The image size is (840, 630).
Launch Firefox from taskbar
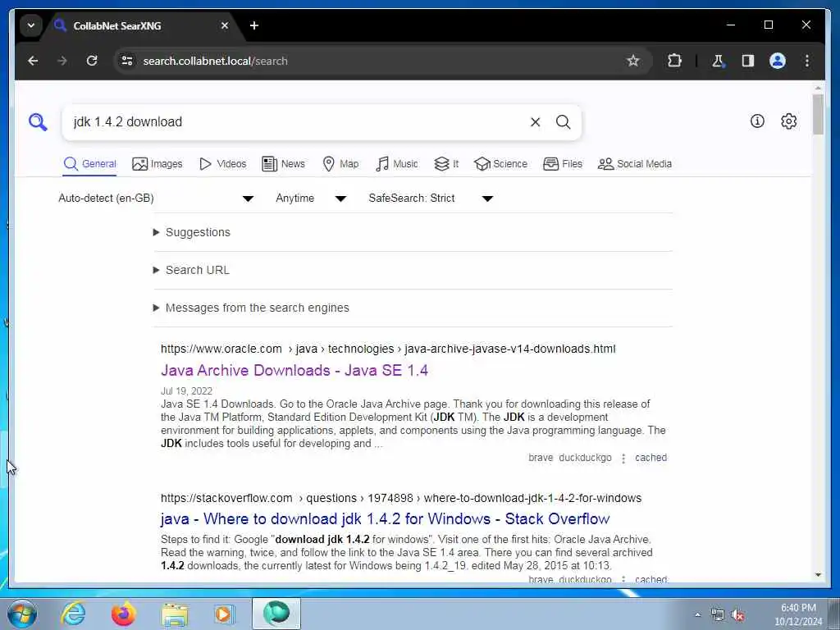tap(123, 614)
